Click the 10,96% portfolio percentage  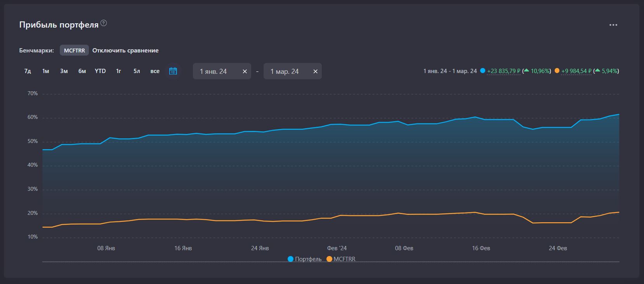540,71
